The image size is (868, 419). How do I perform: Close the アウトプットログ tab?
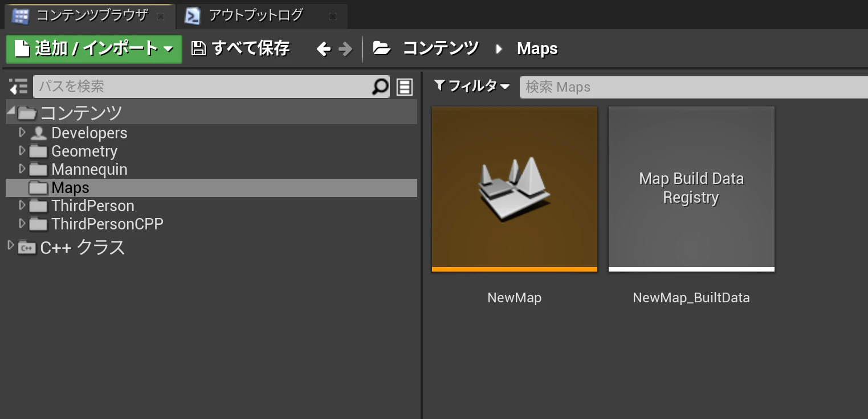333,17
